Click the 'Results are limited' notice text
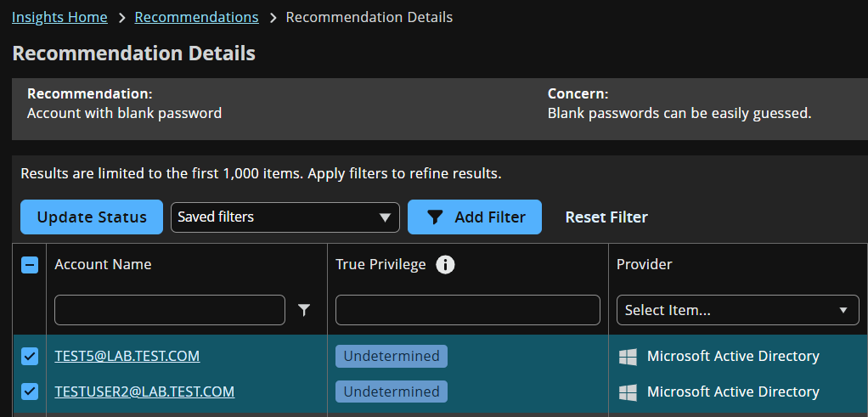 click(261, 174)
